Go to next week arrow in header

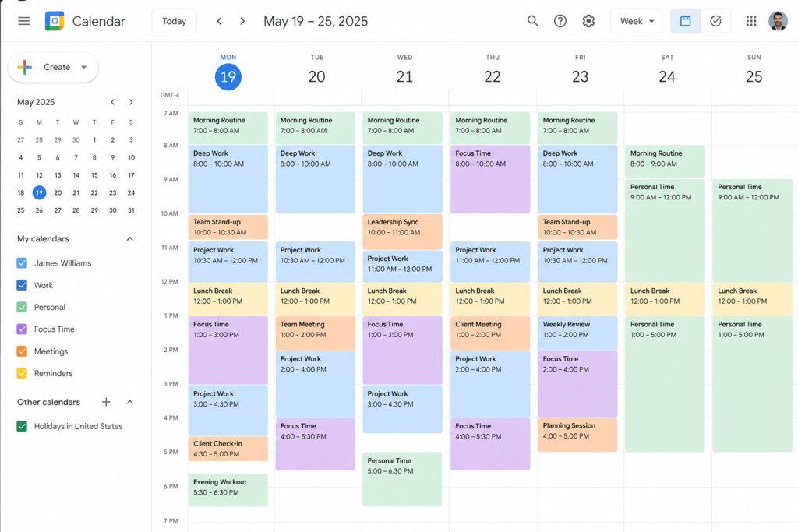click(242, 21)
